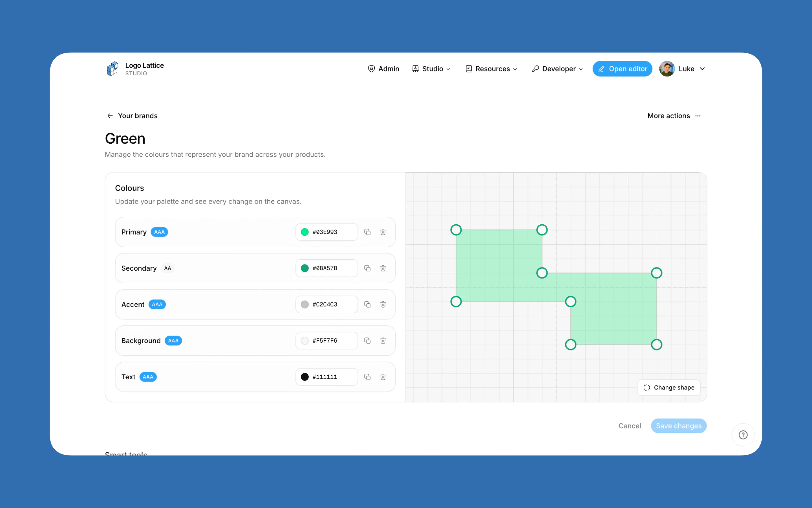Viewport: 812px width, 508px height.
Task: Copy the Background colour value
Action: [x=367, y=341]
